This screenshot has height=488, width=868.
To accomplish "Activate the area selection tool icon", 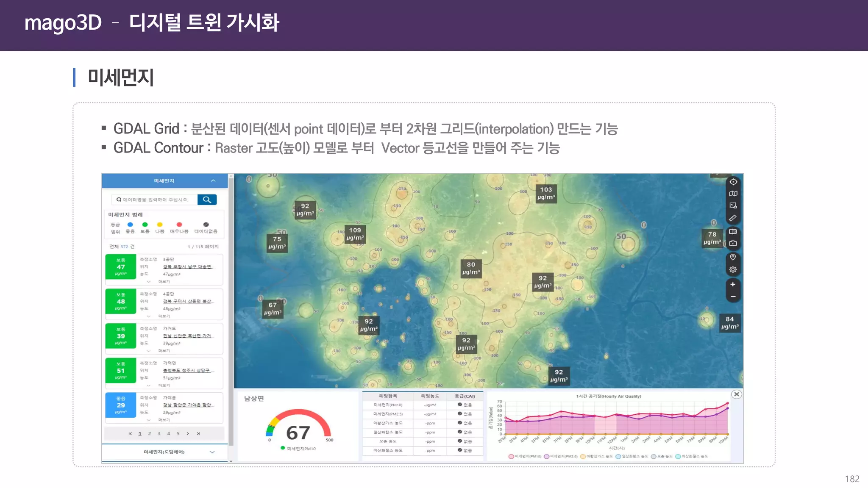I will point(733,205).
